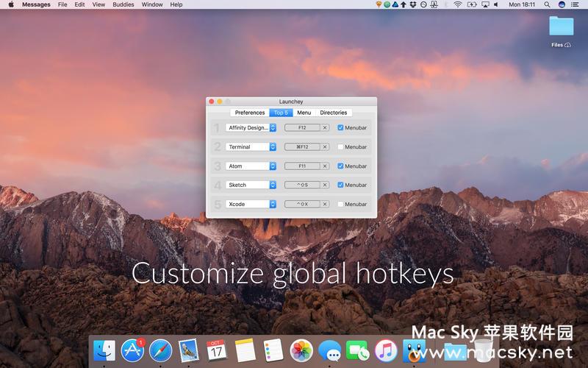Image resolution: width=588 pixels, height=368 pixels.
Task: Open the Apple menu
Action: (x=11, y=4)
